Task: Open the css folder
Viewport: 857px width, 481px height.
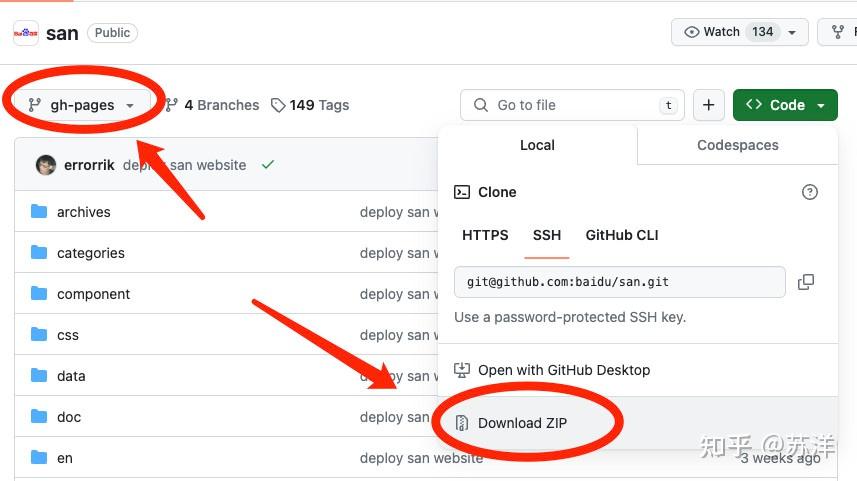Action: [68, 335]
